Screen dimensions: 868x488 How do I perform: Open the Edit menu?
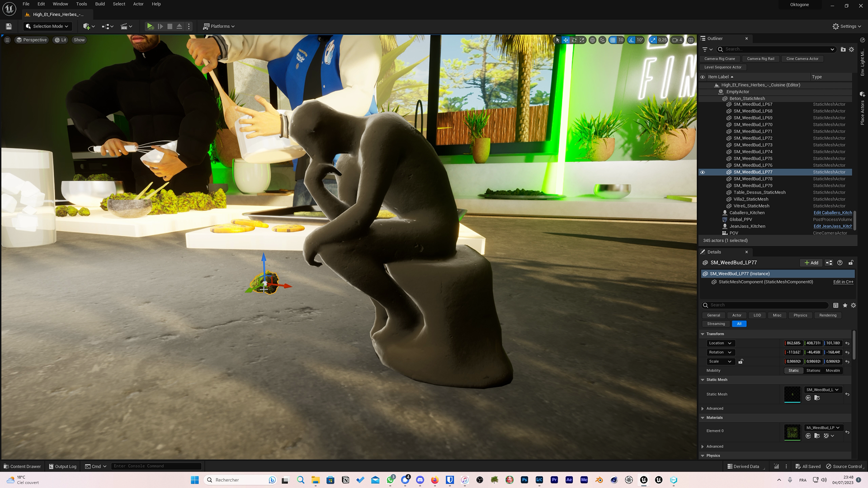pyautogui.click(x=41, y=4)
